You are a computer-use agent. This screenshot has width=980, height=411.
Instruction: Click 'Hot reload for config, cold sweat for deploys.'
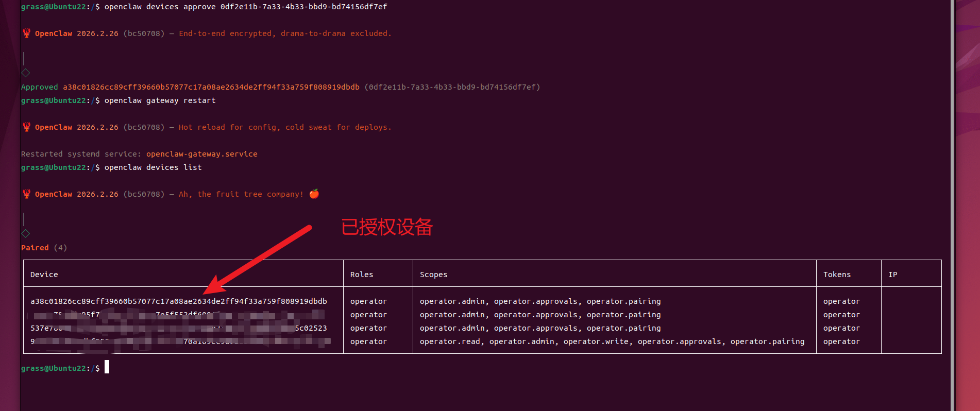[285, 127]
